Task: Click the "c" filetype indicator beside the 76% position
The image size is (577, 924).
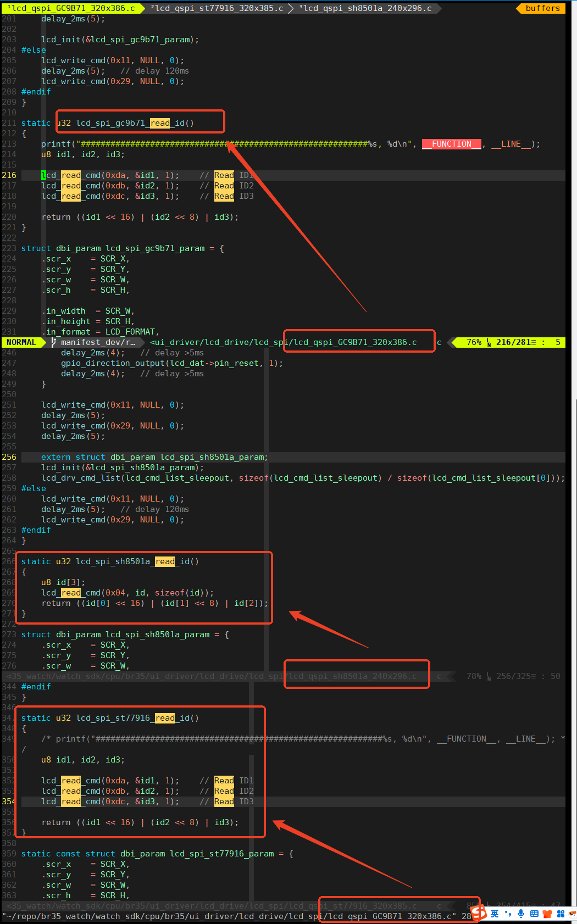Action: click(x=439, y=342)
